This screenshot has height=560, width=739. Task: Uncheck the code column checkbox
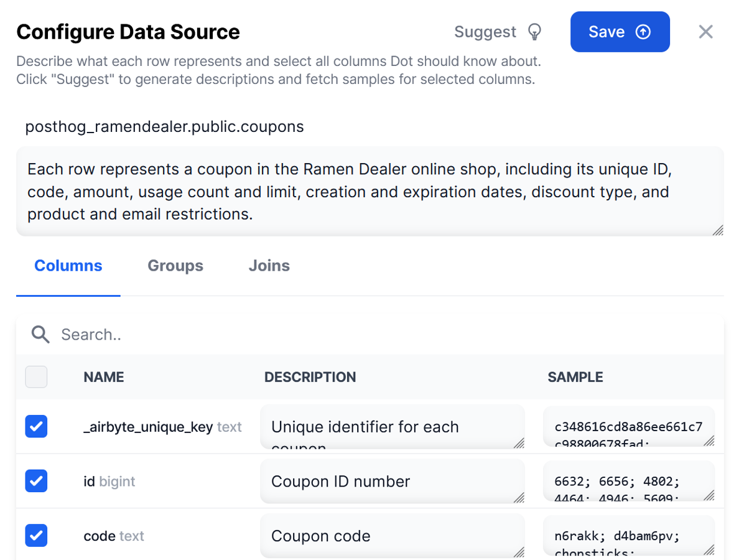click(35, 535)
